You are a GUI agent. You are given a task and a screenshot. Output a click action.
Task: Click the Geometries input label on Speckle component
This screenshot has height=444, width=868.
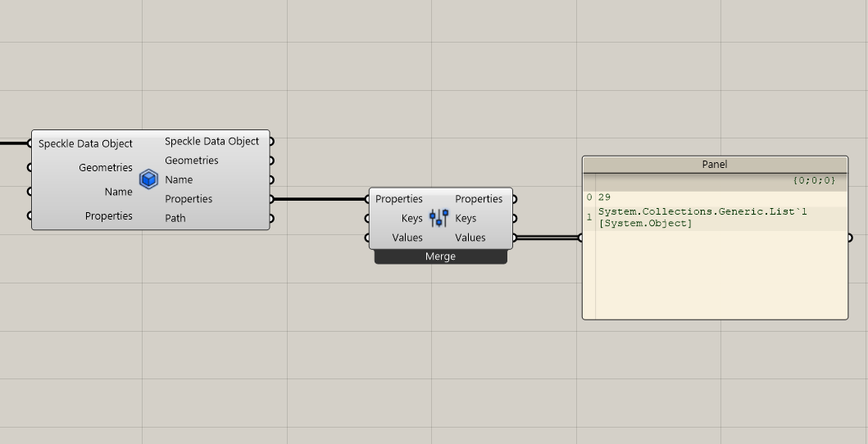point(106,168)
